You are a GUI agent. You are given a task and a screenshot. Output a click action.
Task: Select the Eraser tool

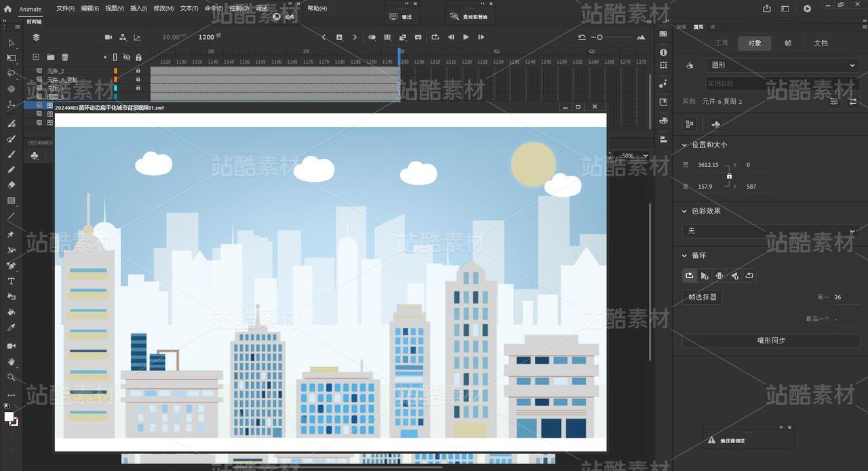(11, 185)
